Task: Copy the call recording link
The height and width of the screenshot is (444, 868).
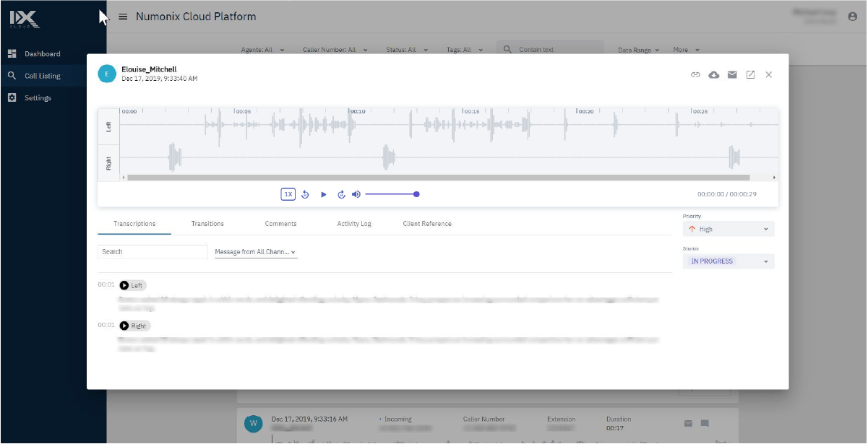Action: (x=695, y=74)
